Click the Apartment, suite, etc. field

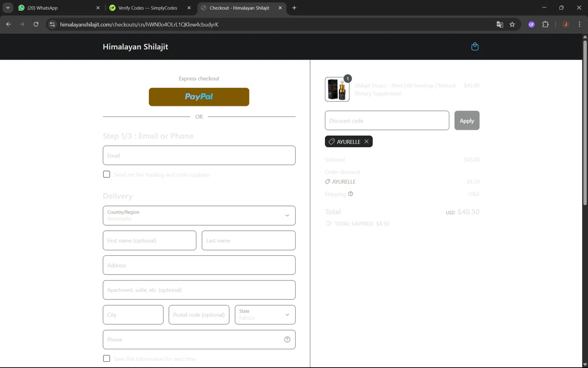pos(199,290)
